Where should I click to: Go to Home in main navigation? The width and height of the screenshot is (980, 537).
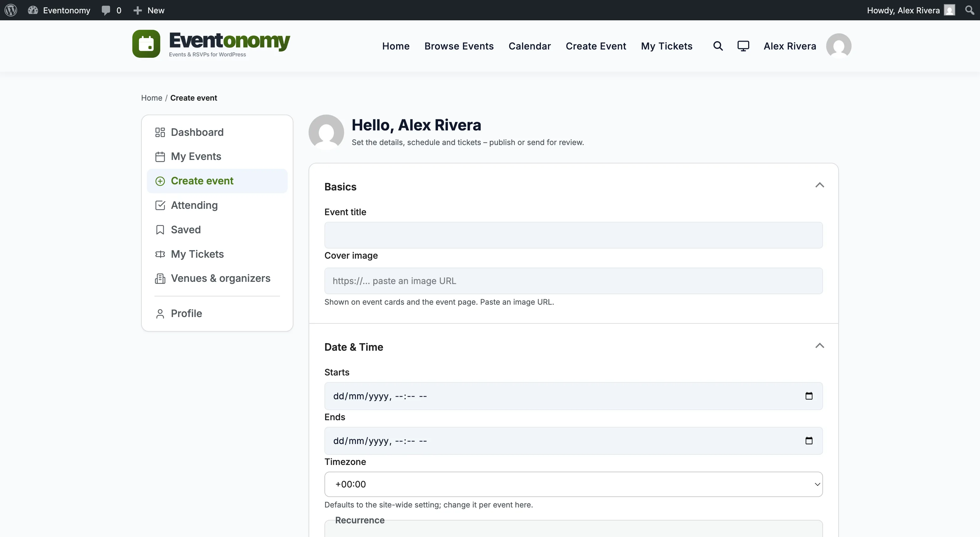[x=396, y=46]
